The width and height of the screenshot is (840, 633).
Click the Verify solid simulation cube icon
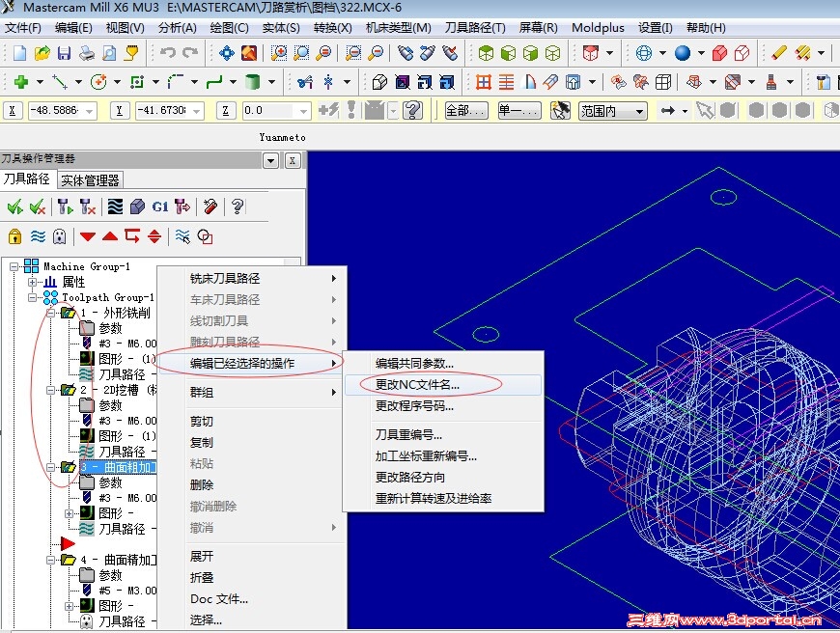137,206
